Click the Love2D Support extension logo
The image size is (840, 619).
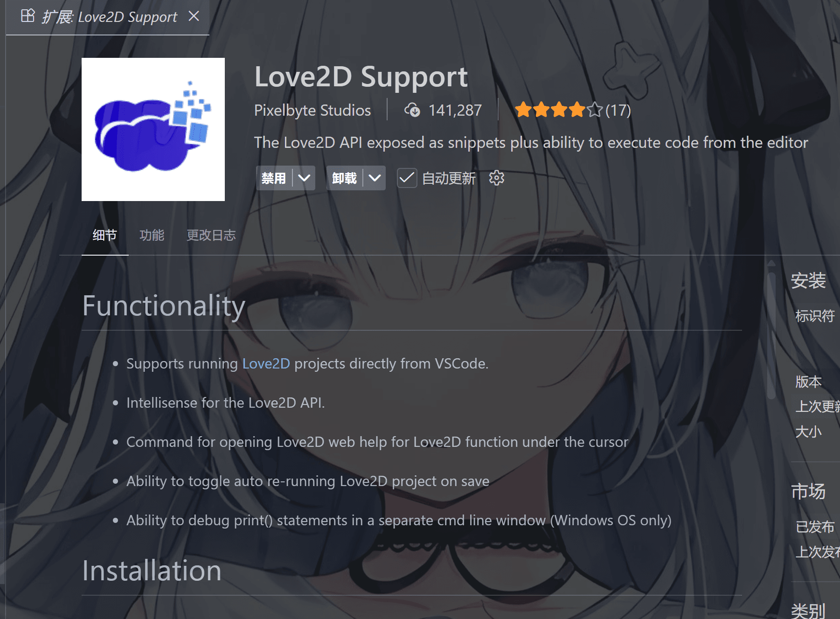(x=153, y=129)
